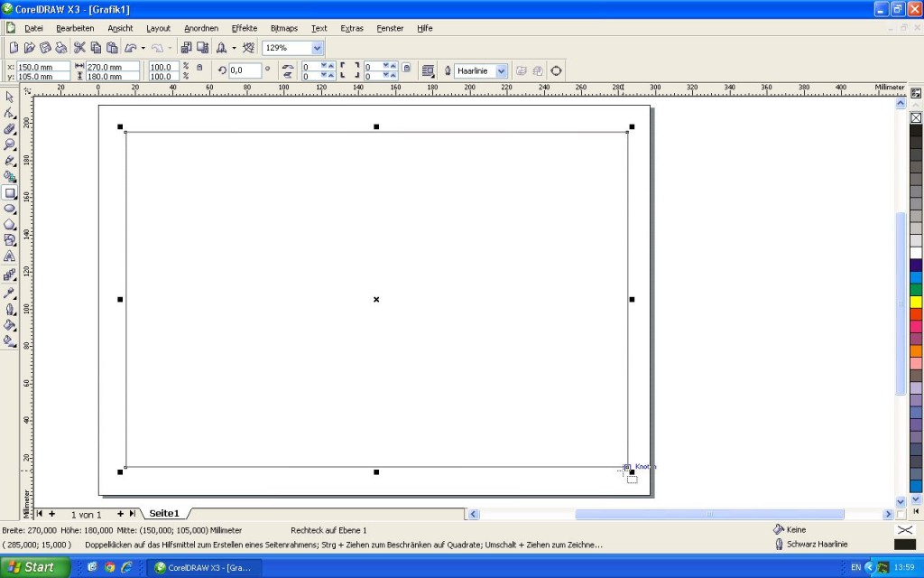Open the Extras menu
Viewport: 924px width, 578px height.
click(352, 28)
